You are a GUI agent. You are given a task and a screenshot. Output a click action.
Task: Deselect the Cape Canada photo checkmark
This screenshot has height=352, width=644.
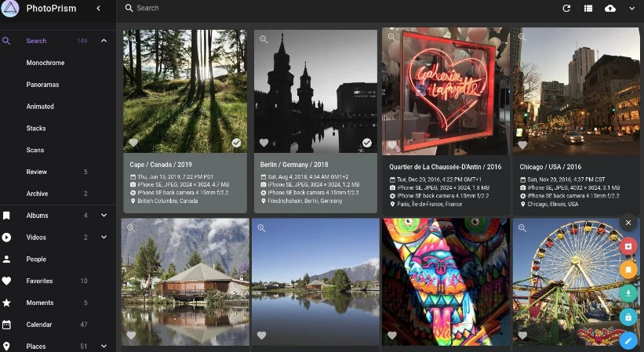236,143
